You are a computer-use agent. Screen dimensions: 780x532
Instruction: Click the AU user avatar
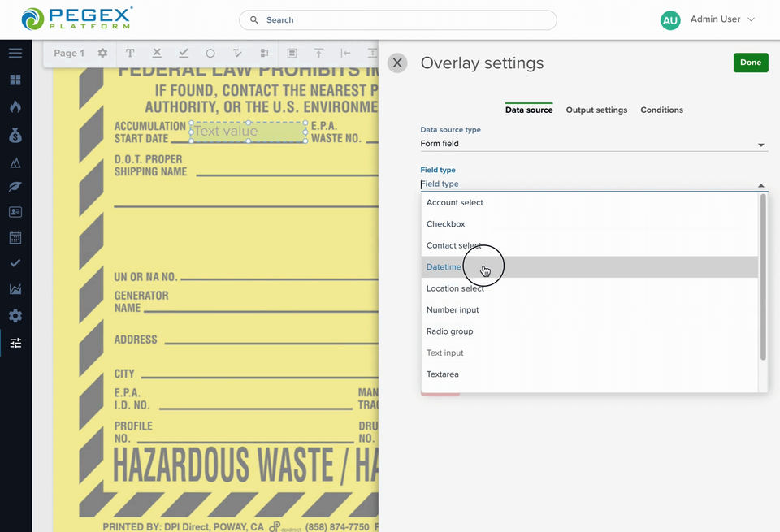pos(670,19)
